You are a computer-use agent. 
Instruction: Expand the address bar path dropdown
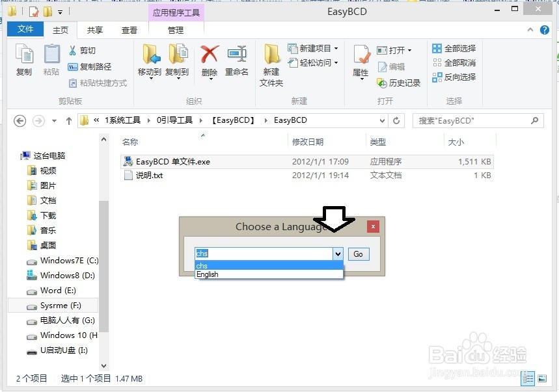(383, 120)
